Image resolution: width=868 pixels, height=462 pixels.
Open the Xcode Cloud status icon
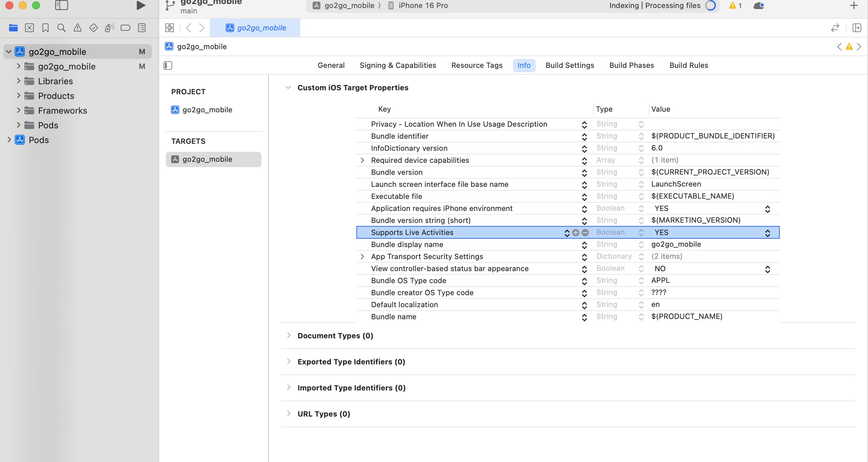(758, 5)
